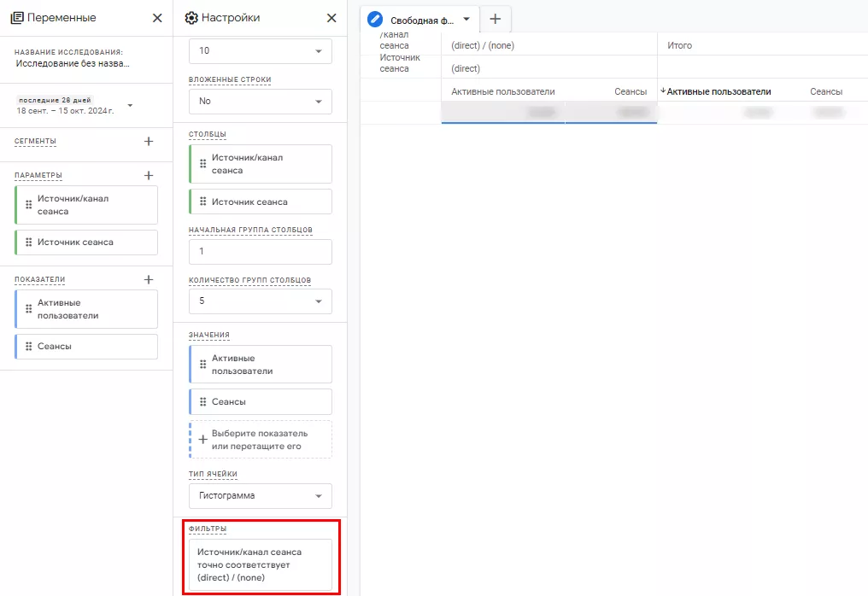868x596 pixels.
Task: Close the Переменные panel
Action: pos(157,18)
